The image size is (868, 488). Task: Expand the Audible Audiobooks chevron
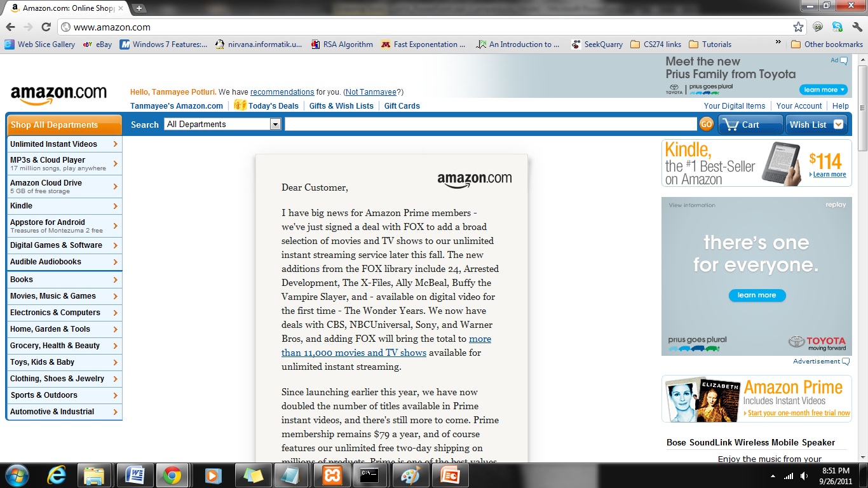coord(115,262)
